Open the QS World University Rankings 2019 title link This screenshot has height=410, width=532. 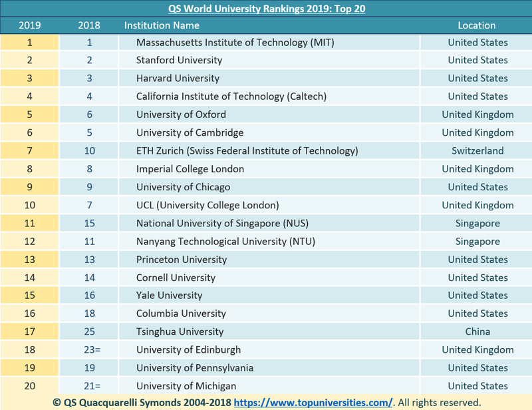click(267, 9)
